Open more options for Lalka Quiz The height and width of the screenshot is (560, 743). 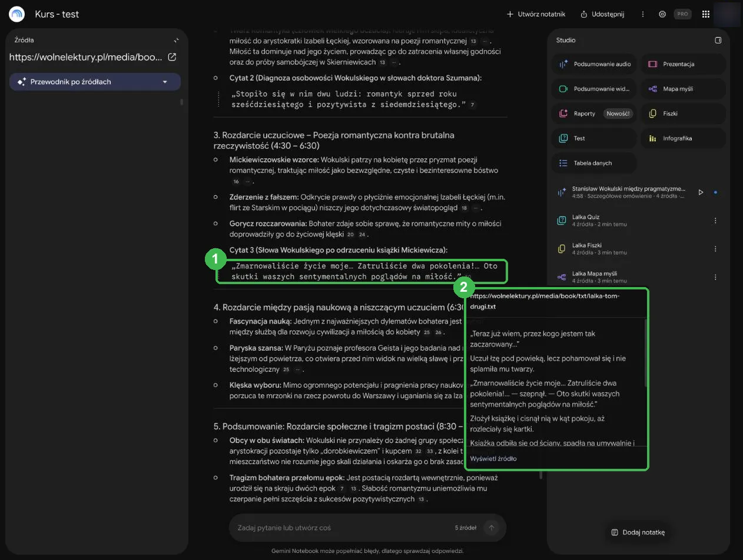(716, 221)
